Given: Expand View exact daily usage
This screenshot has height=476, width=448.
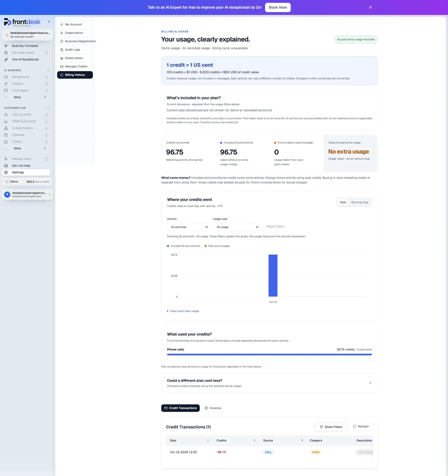Looking at the screenshot, I should 183,311.
